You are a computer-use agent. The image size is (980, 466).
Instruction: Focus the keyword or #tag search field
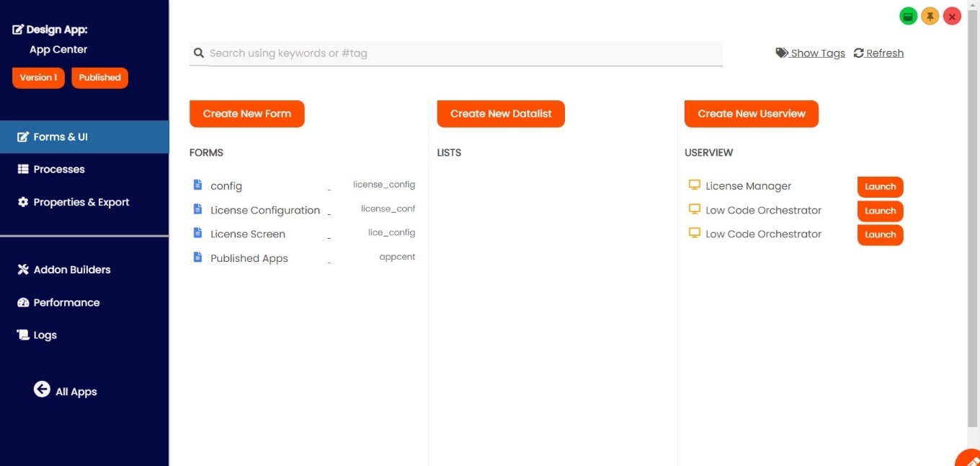coord(461,53)
